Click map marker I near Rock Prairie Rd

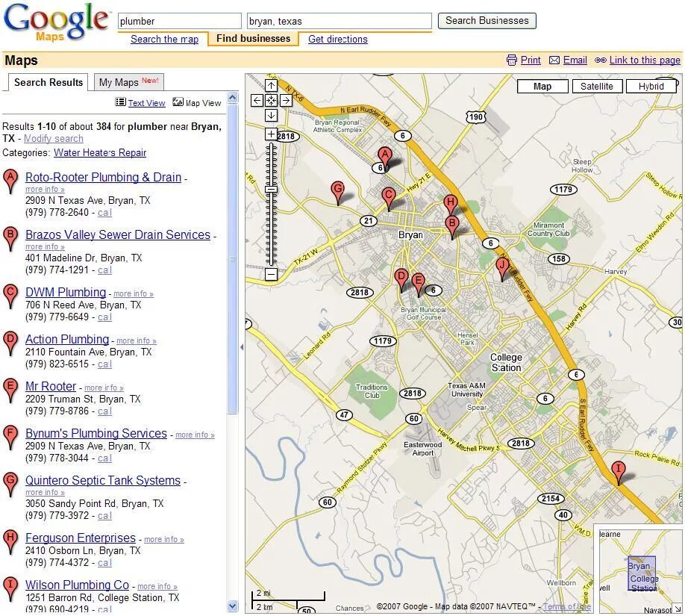click(x=618, y=473)
